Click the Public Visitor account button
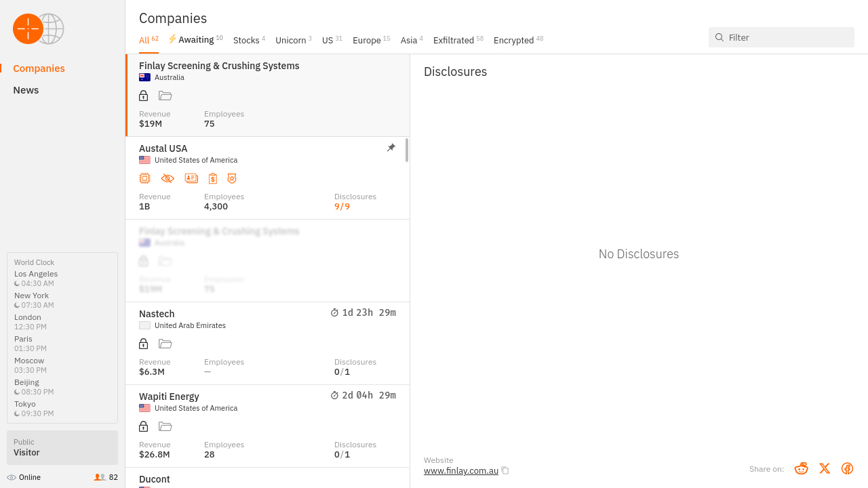 (62, 447)
